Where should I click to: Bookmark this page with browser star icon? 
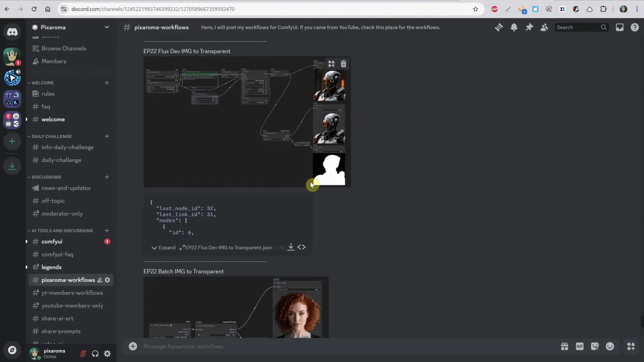point(475,9)
